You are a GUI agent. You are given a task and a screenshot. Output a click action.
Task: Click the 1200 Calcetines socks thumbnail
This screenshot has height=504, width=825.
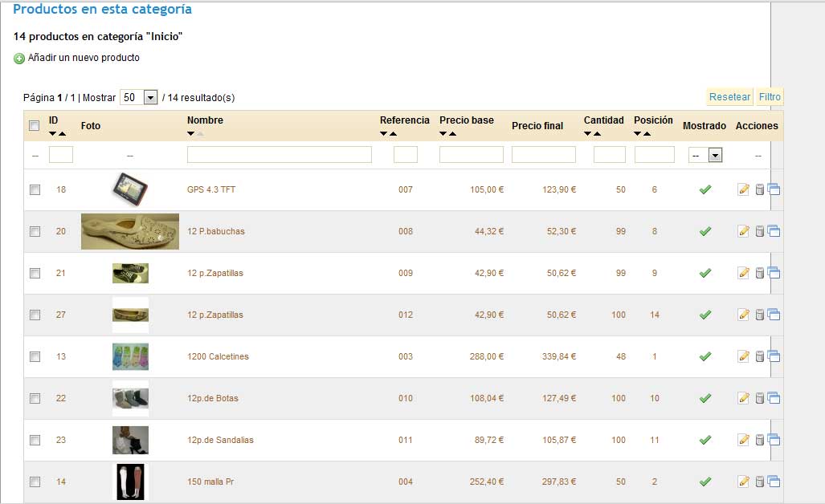tap(130, 356)
